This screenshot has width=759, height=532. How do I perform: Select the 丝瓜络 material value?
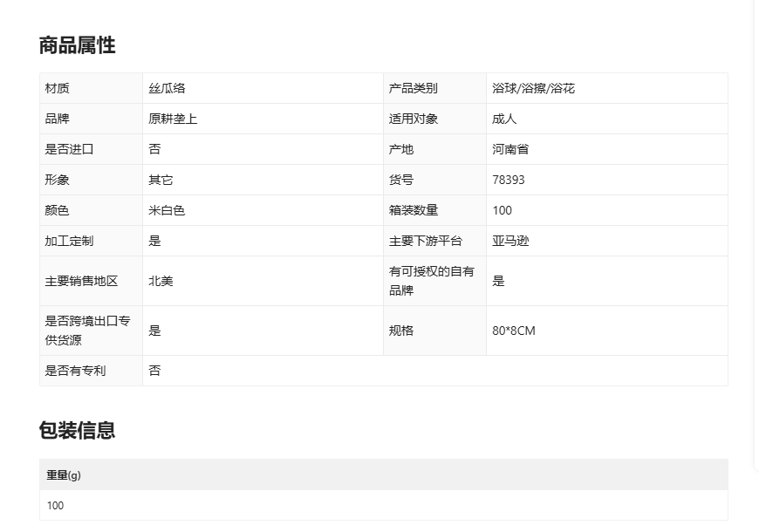[x=167, y=88]
